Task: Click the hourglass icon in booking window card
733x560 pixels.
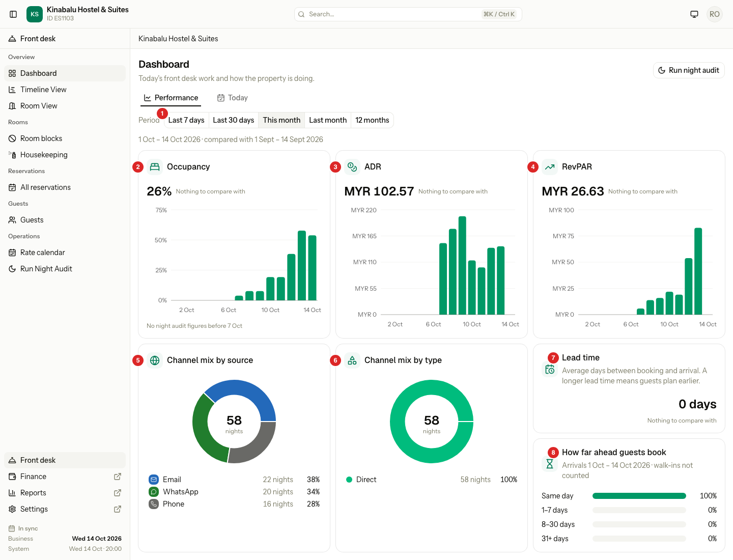Action: click(x=550, y=464)
